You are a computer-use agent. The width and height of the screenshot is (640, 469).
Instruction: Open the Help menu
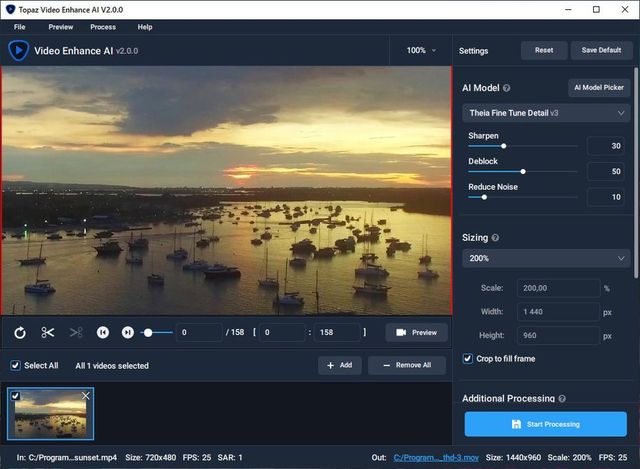145,27
